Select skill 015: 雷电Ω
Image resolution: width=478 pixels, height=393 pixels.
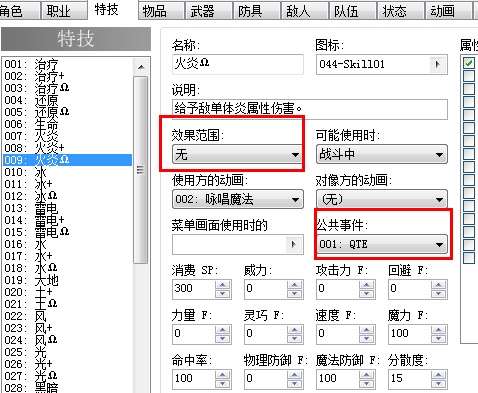[68, 232]
